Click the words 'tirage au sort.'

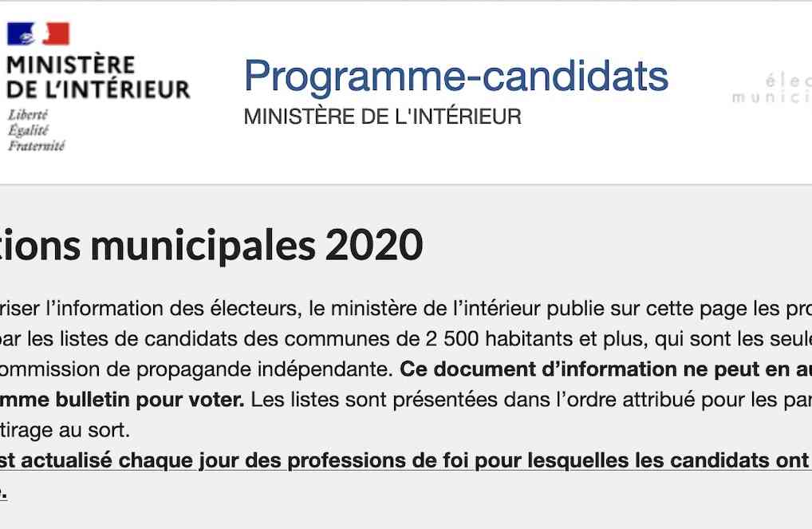(65, 430)
